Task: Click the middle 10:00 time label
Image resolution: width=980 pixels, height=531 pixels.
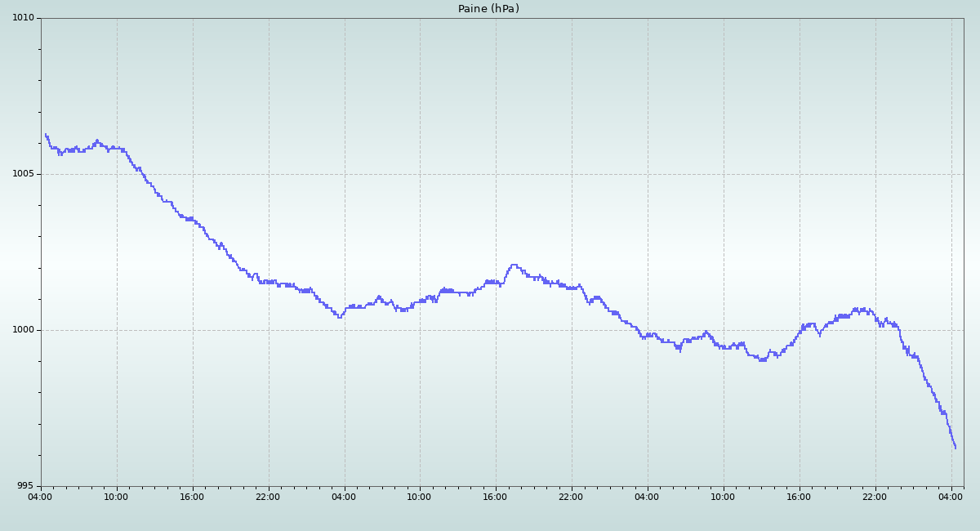Action: [419, 497]
